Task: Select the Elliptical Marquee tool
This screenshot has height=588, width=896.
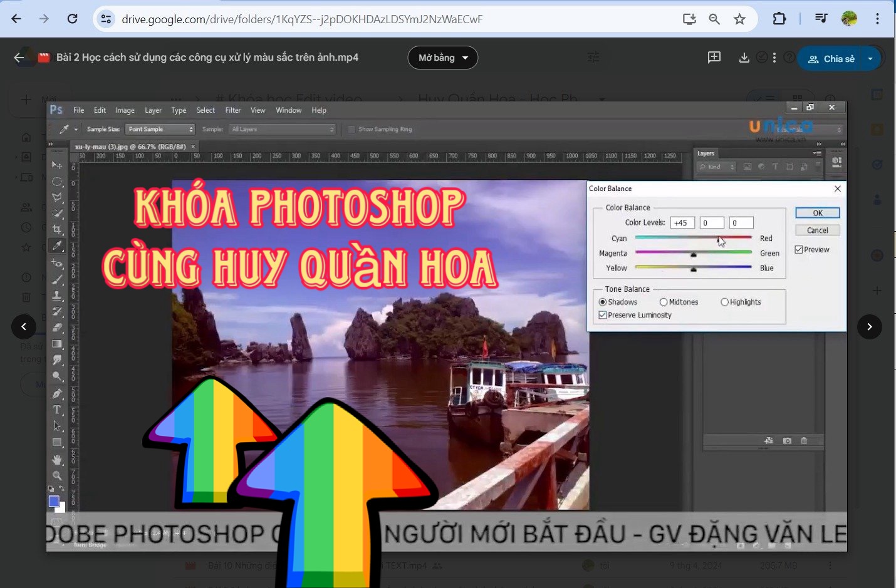Action: (x=57, y=181)
